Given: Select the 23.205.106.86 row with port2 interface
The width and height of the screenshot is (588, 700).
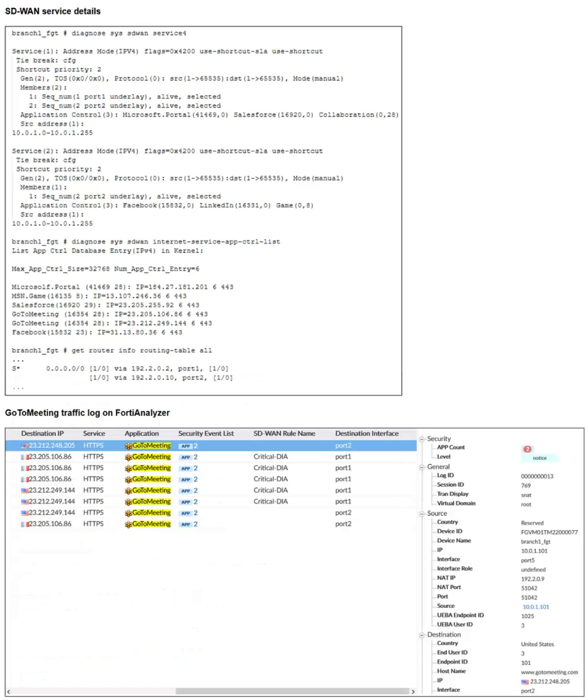Looking at the screenshot, I should pyautogui.click(x=211, y=524).
